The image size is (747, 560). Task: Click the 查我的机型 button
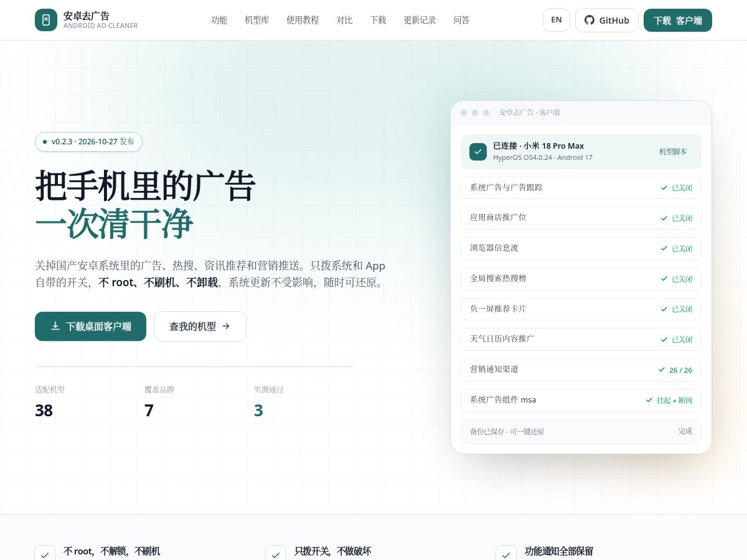point(200,326)
